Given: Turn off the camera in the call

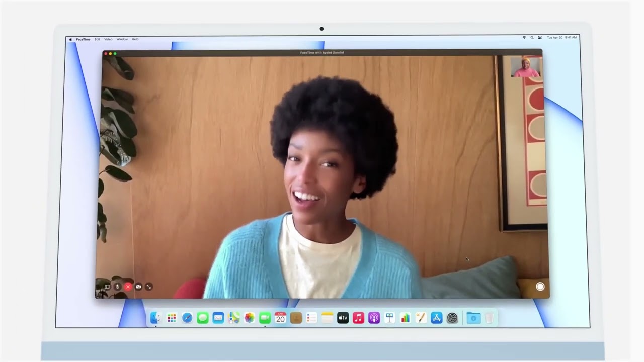Looking at the screenshot, I should click(x=138, y=287).
